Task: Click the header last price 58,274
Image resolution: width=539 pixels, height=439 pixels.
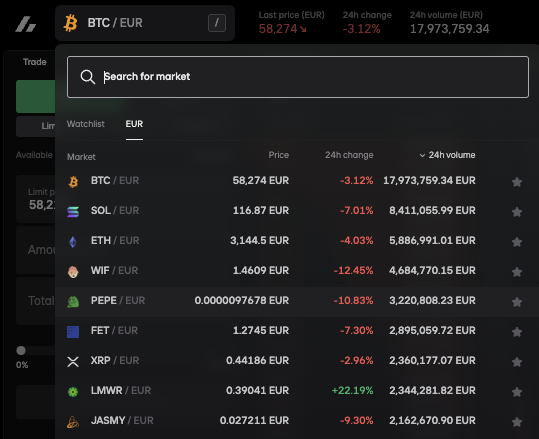Action: [x=278, y=29]
